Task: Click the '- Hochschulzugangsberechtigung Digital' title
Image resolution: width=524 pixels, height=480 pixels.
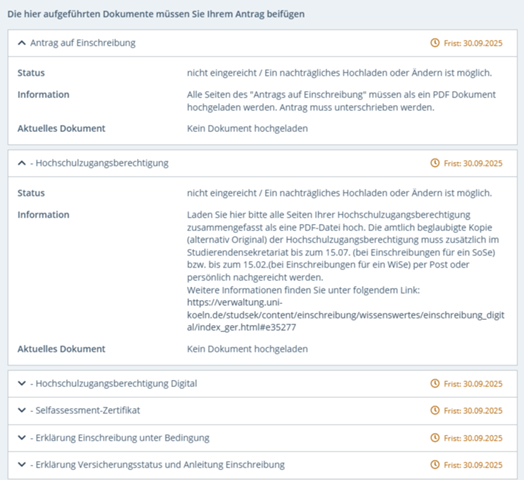Action: (x=114, y=383)
